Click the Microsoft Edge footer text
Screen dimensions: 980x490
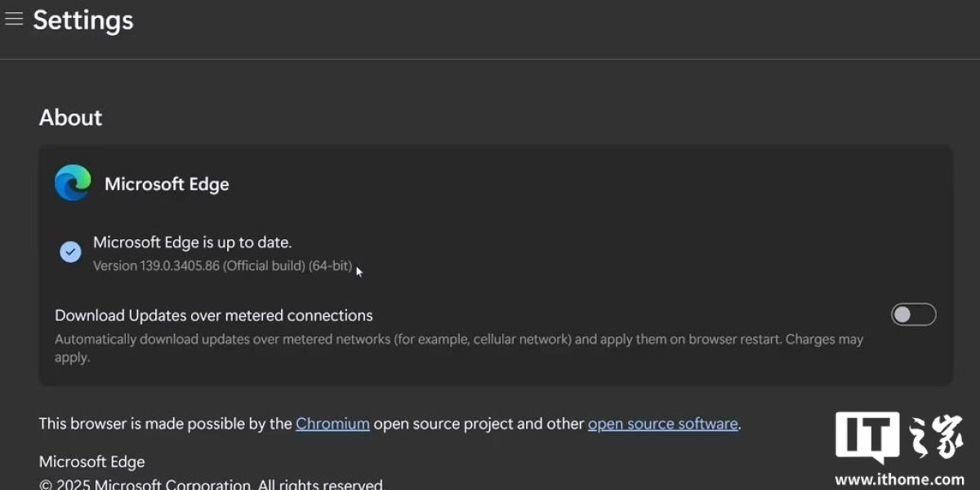point(91,462)
